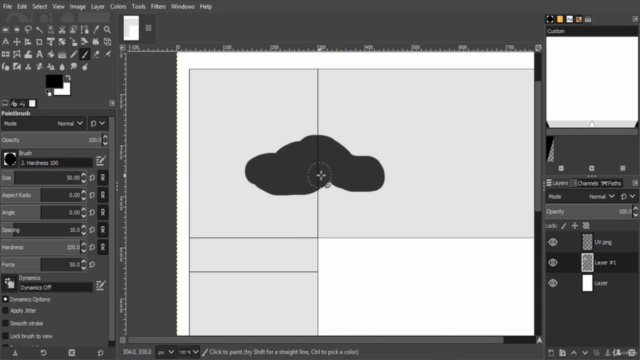Reset tool options to default values
Image resolution: width=640 pixels, height=360 pixels.
coord(100,353)
